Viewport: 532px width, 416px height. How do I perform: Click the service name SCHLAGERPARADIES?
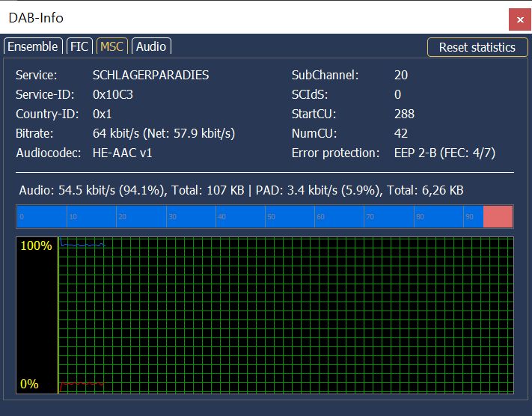150,76
